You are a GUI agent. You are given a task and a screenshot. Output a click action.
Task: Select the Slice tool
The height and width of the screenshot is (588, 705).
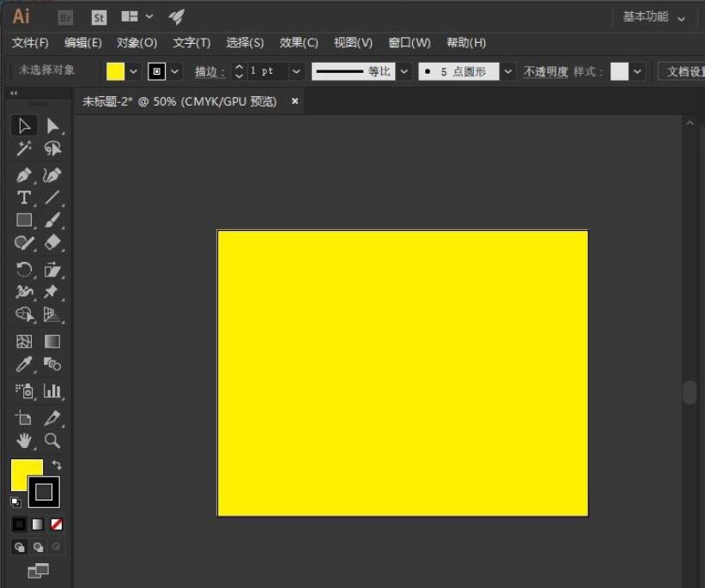click(x=52, y=418)
